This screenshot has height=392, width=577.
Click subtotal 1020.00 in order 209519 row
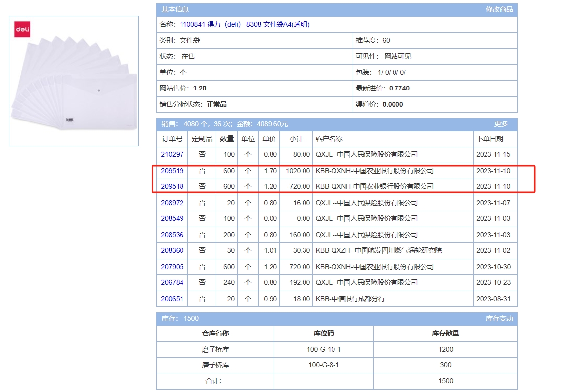[298, 171]
